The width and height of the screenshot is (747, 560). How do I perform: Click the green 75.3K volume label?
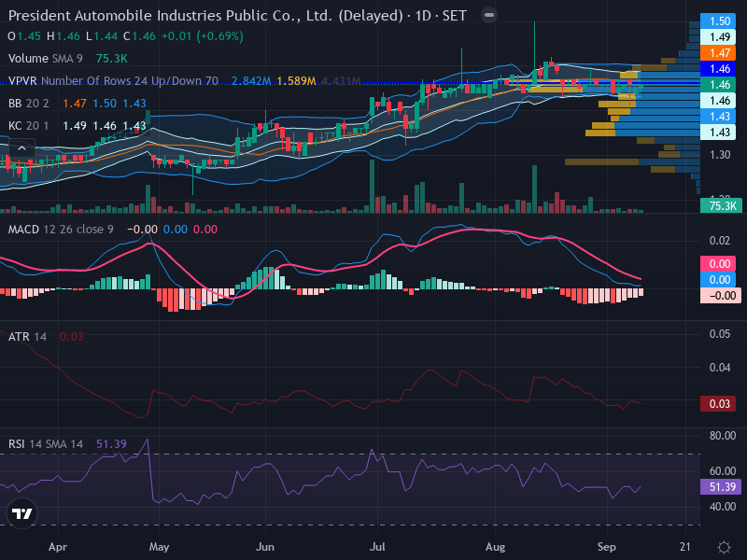click(721, 205)
